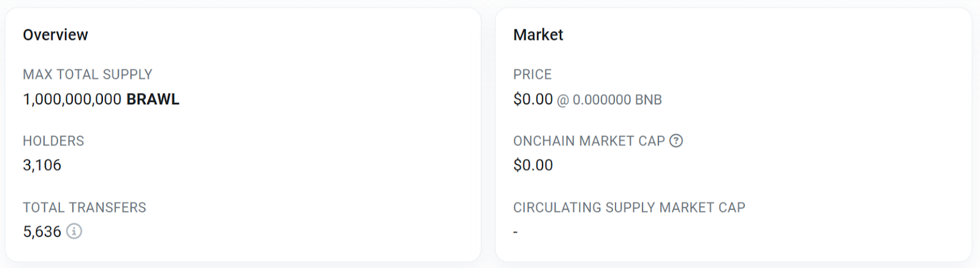Click empty space right of Market heading
The width and height of the screenshot is (980, 268).
click(766, 35)
